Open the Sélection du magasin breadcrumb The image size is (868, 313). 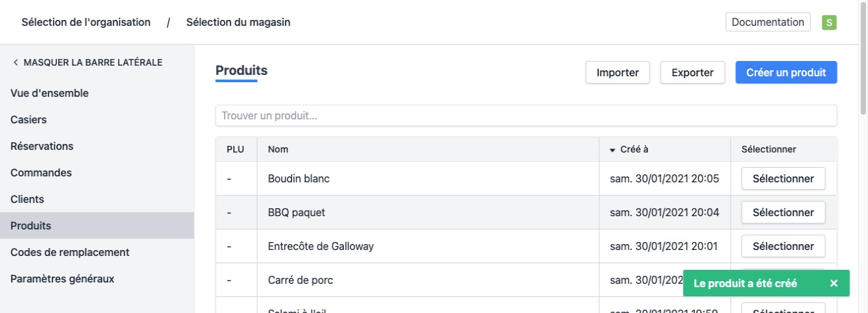coord(238,23)
